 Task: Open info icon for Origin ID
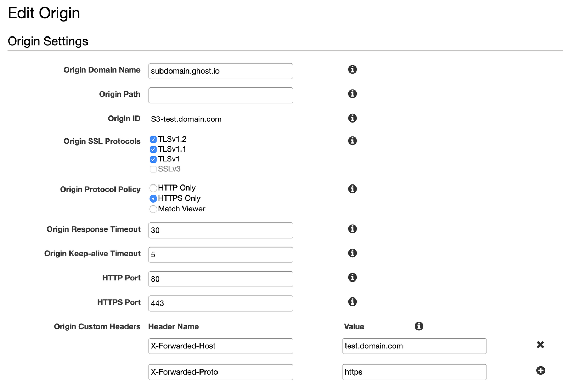pos(352,118)
